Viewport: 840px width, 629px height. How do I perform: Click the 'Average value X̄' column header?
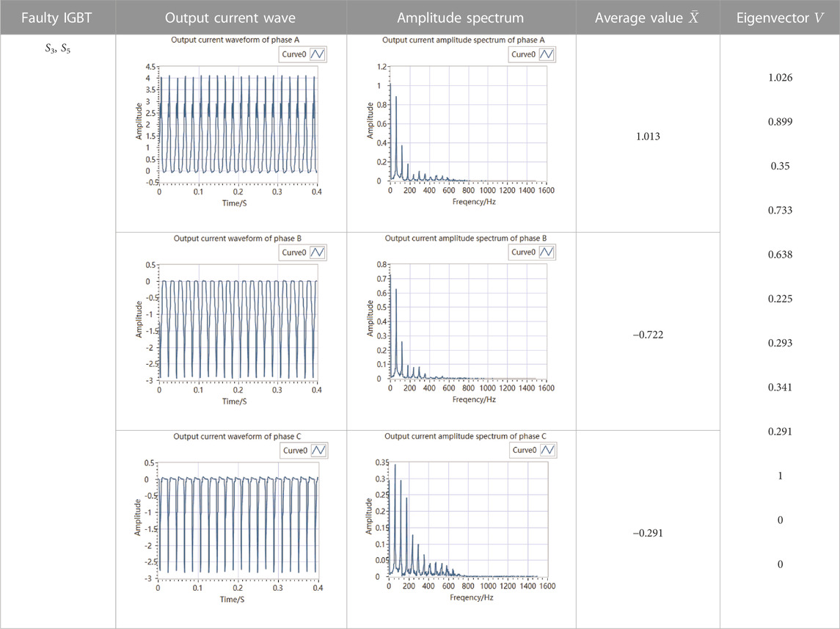click(647, 18)
